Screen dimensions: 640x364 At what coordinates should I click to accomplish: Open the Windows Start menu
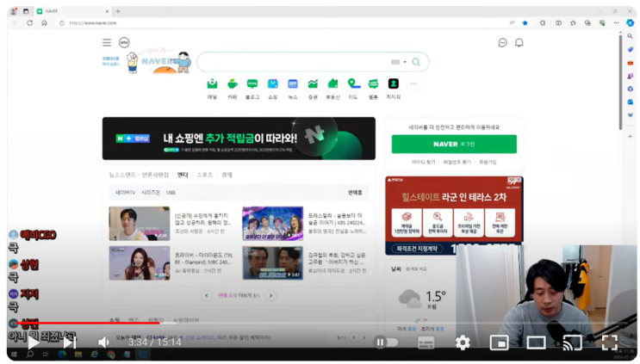click(x=14, y=355)
